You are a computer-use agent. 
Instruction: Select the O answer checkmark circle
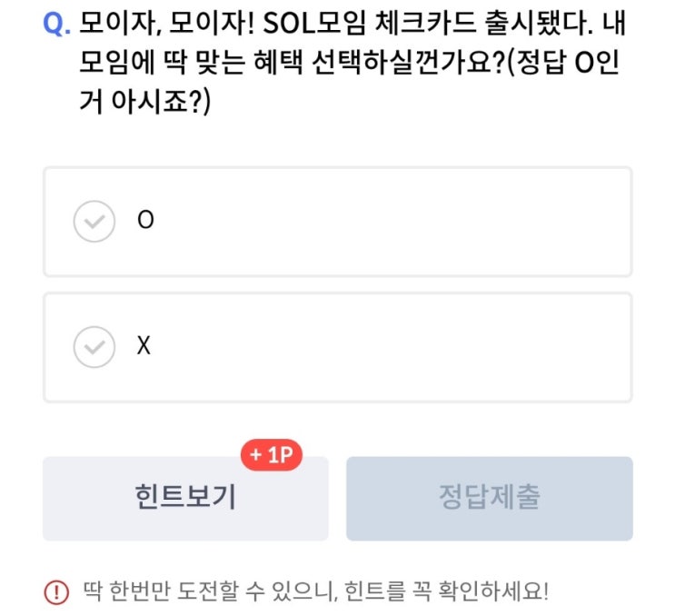[94, 221]
